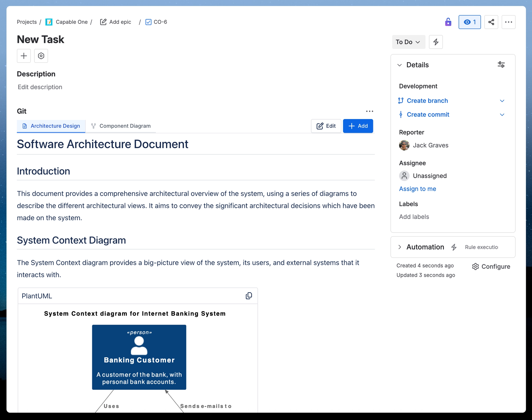Copy the PlantUML code with copy icon

pos(249,296)
